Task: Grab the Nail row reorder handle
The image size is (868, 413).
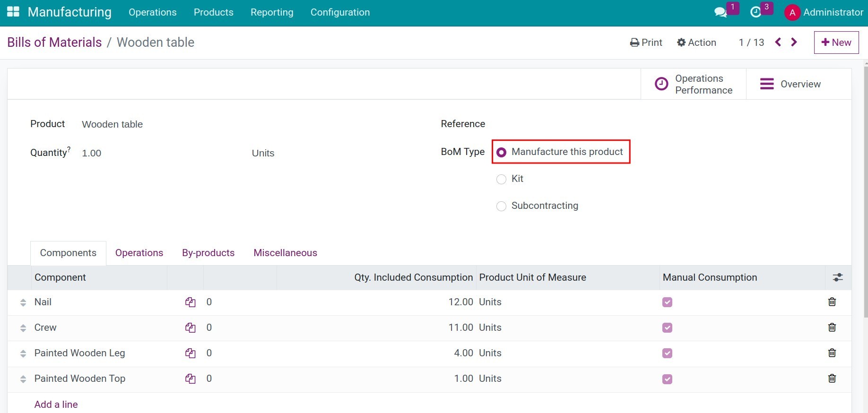Action: (23, 302)
